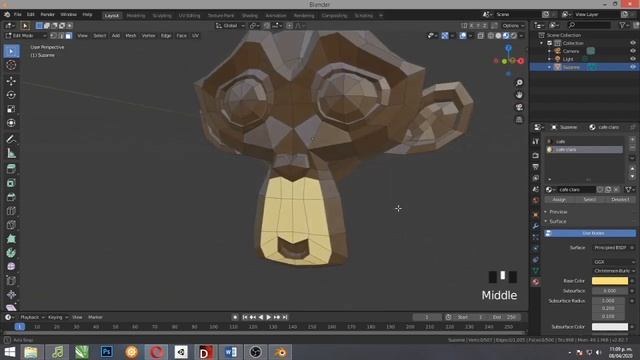Click the yellow Base Color swatch
The image size is (640, 360).
click(x=610, y=281)
